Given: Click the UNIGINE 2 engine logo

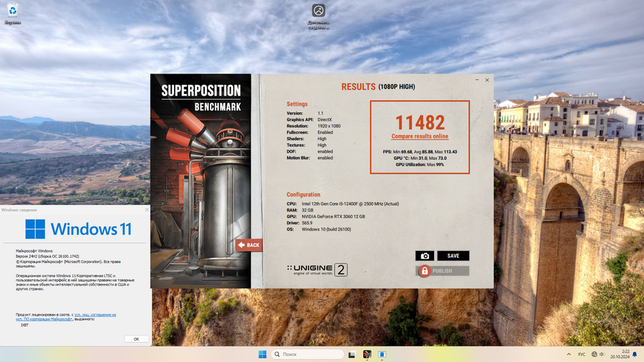Looking at the screenshot, I should 317,269.
